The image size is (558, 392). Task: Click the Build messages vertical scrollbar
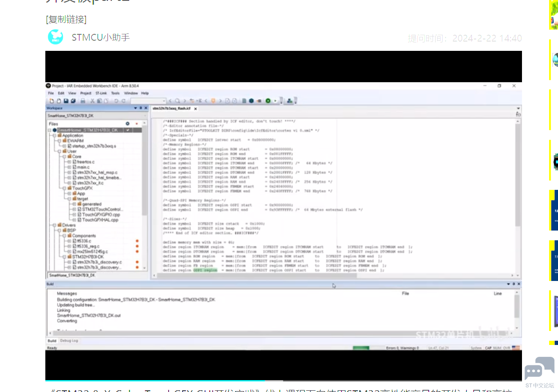pos(517,310)
